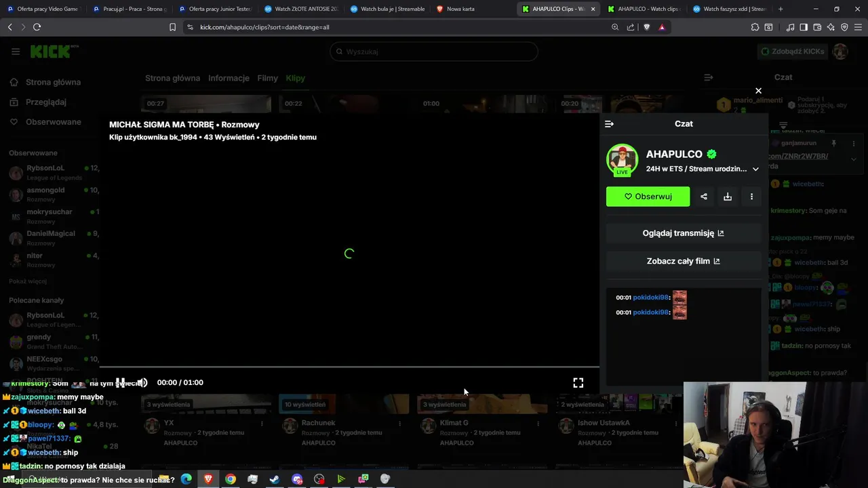Image resolution: width=868 pixels, height=488 pixels.
Task: Open the Brave Wallet icon
Action: pyautogui.click(x=817, y=27)
